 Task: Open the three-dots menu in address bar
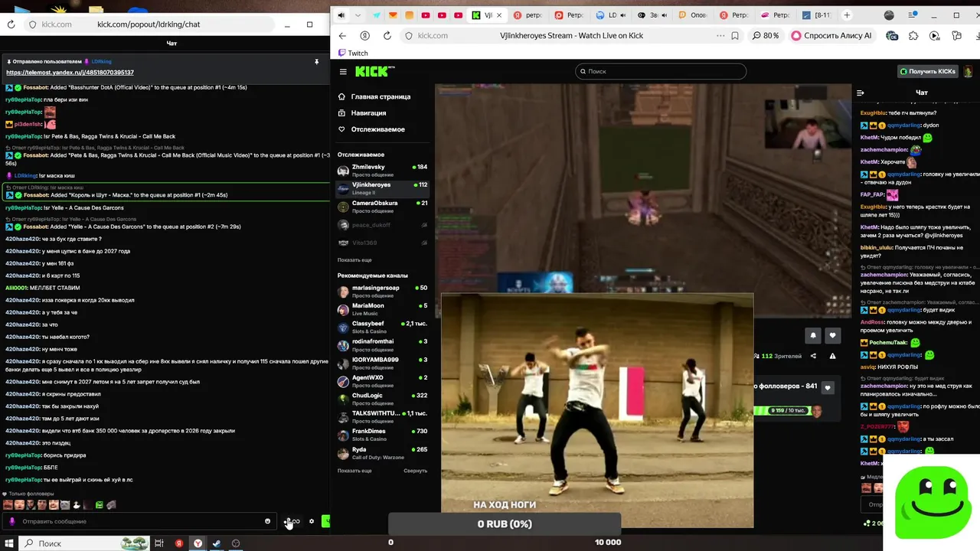point(720,35)
